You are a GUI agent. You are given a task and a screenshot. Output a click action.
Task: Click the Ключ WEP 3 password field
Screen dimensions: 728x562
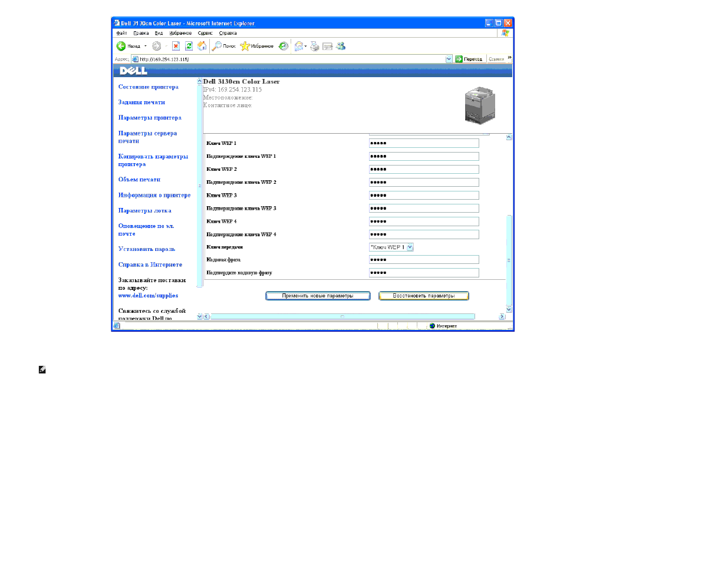click(424, 195)
